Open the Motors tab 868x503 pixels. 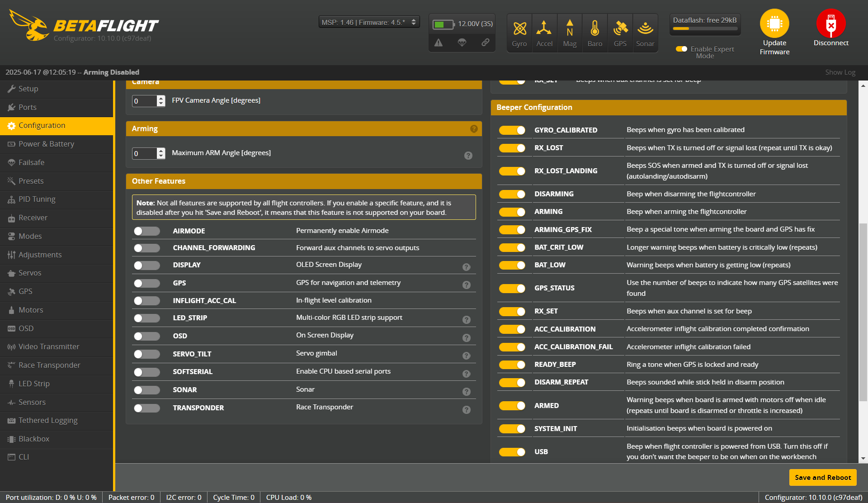point(57,310)
